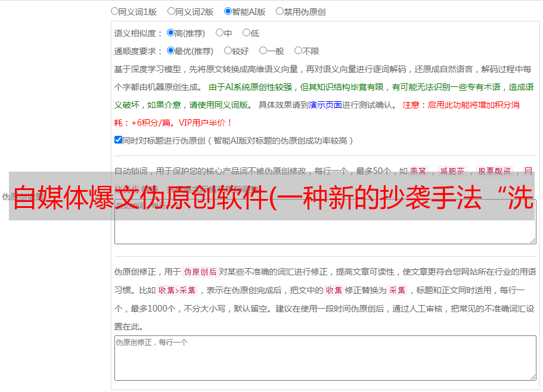Click the 自动锁词 textarea resize handle

click(533, 241)
